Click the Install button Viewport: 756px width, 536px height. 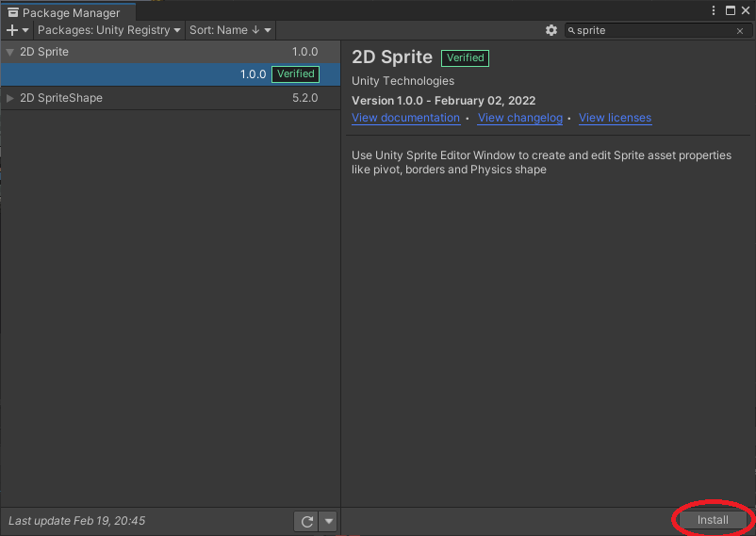point(713,520)
